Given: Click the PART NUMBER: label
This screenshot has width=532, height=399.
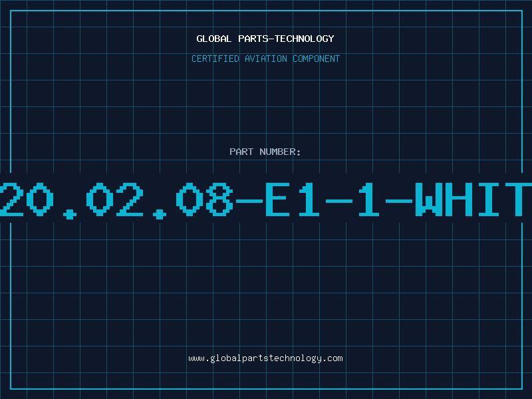Looking at the screenshot, I should 265,152.
